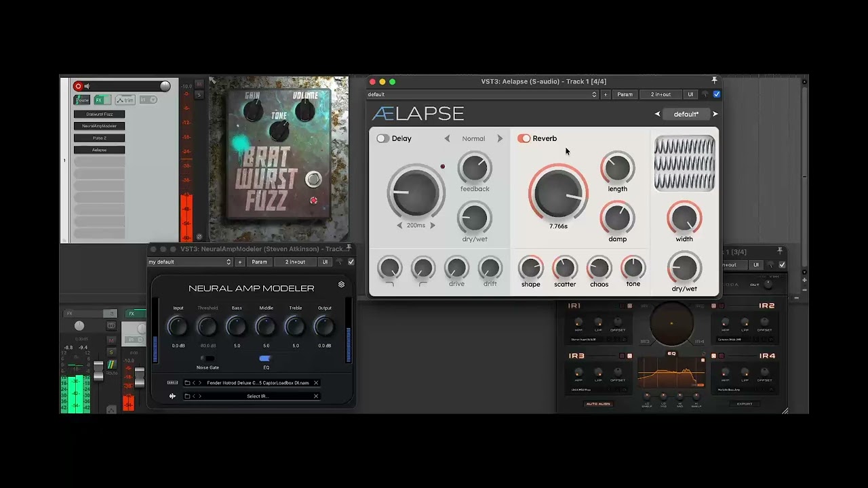Viewport: 868px width, 488px height.
Task: Open the track input 'in' dropdown
Action: click(148, 100)
